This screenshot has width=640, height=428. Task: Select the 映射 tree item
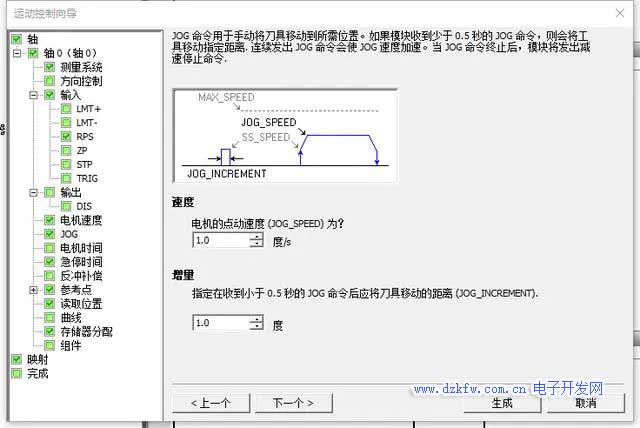pyautogui.click(x=36, y=359)
